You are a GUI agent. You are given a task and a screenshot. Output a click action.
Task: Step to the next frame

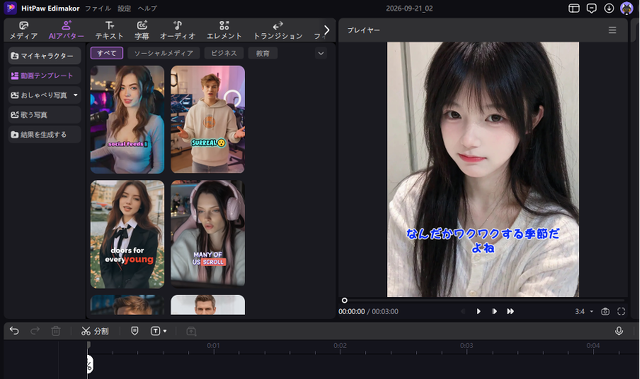point(494,311)
